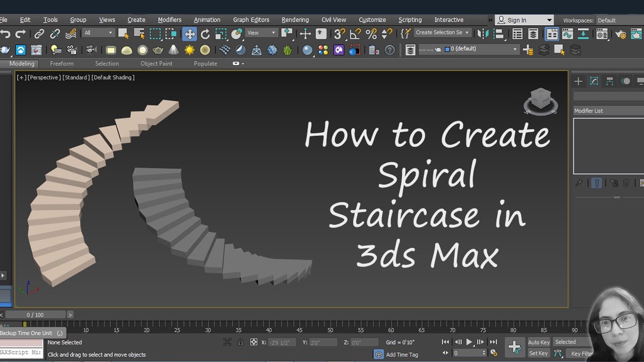Open the Material Editor
Viewport: 644px width, 362px height.
click(602, 34)
